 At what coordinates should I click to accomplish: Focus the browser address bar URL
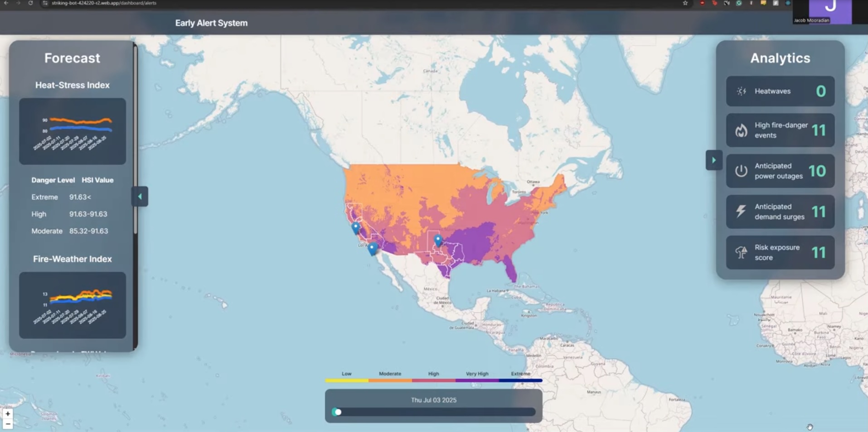pos(104,3)
